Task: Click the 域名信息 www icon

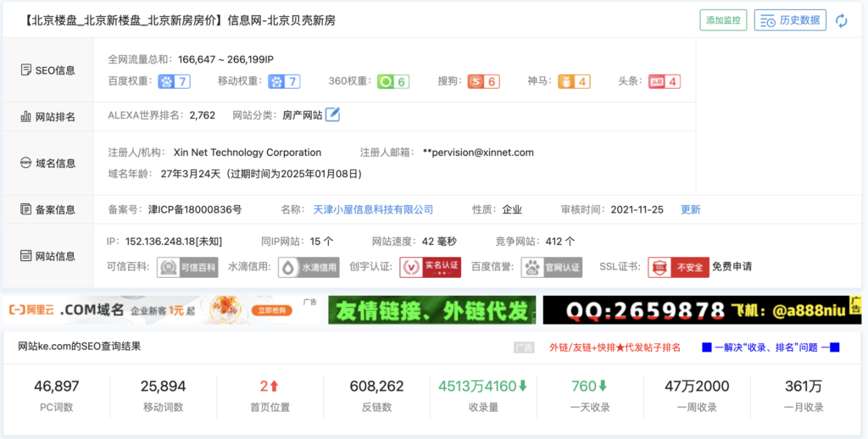Action: (x=25, y=163)
